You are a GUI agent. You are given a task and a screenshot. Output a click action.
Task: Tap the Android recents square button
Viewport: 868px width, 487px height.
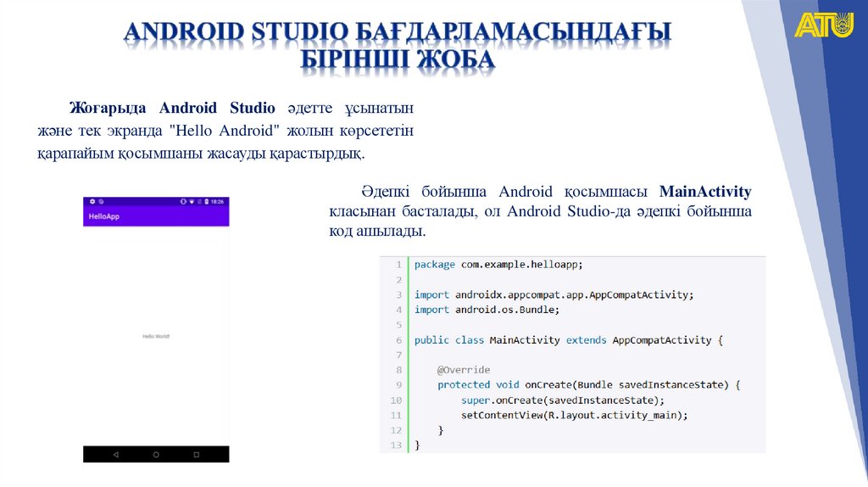(x=197, y=454)
